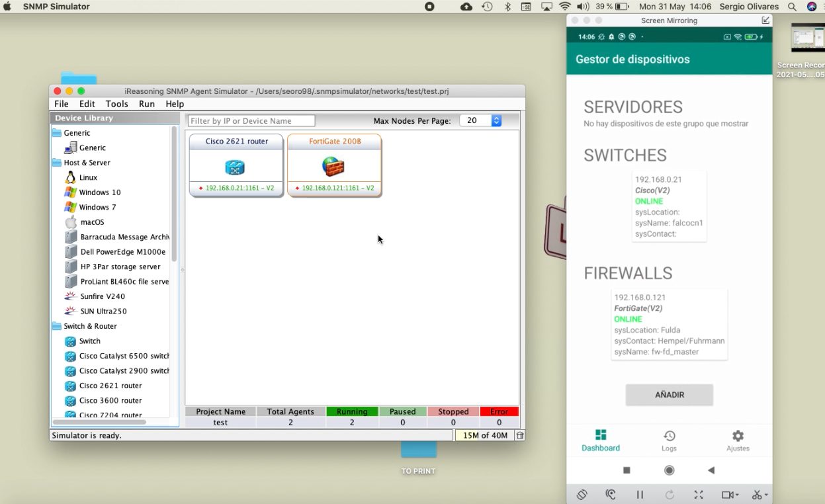The width and height of the screenshot is (825, 504).
Task: Pick Cisco 3600 router library icon
Action: (70, 401)
